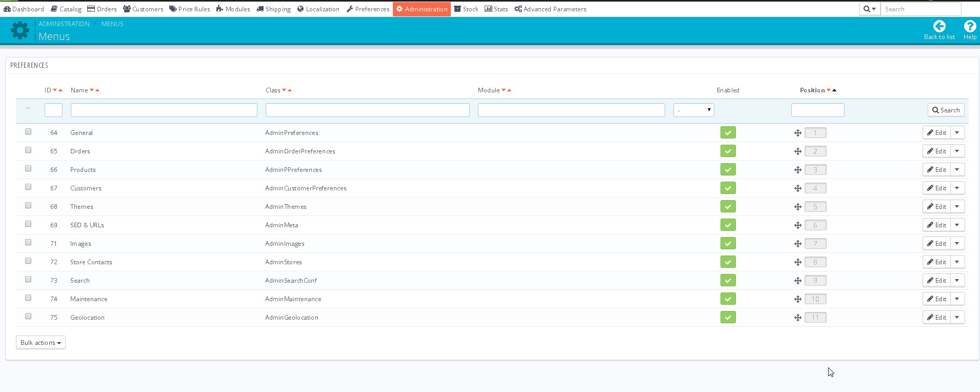Expand actions arrow next to General Edit
The width and height of the screenshot is (980, 392).
pyautogui.click(x=957, y=133)
